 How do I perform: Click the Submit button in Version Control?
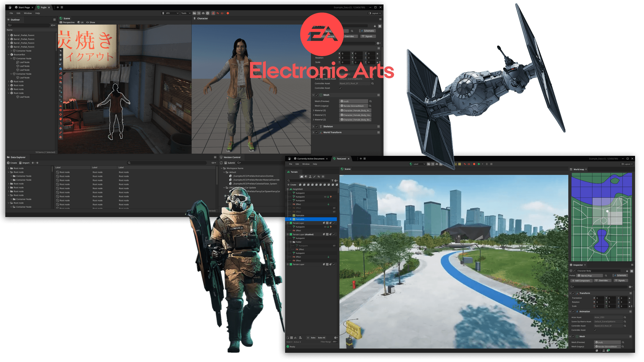(x=230, y=163)
